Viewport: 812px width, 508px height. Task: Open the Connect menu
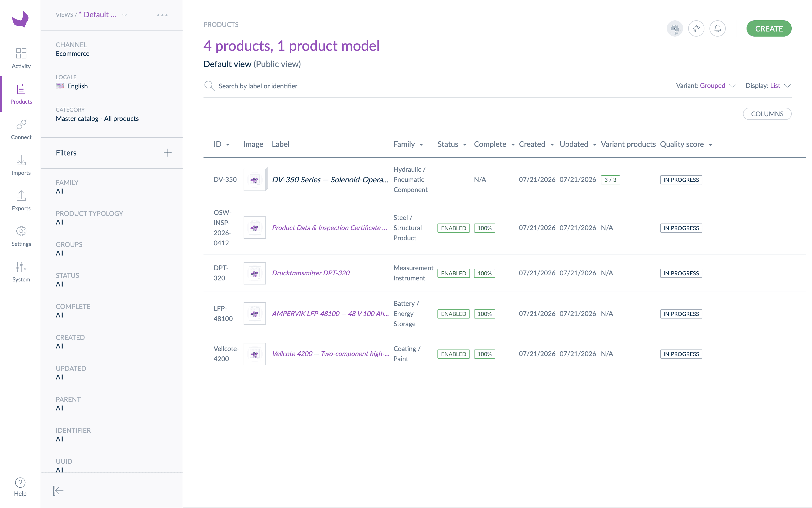pos(21,129)
